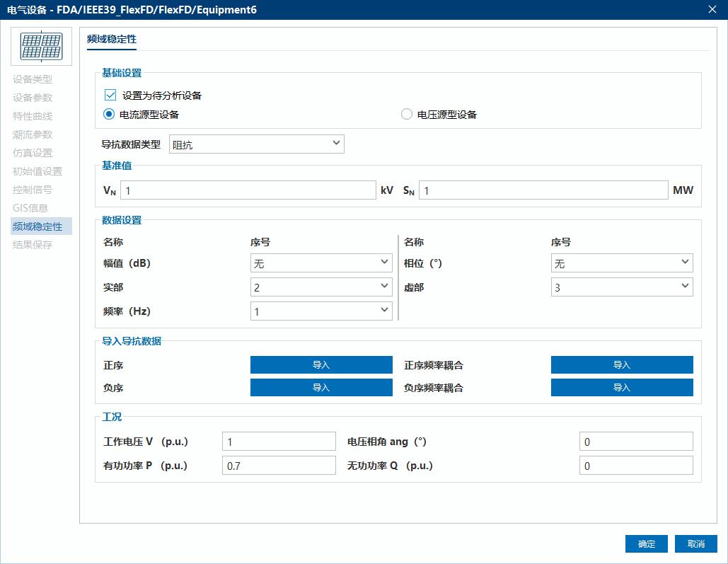This screenshot has height=564, width=728.
Task: Click the VN voltage input field
Action: point(248,190)
